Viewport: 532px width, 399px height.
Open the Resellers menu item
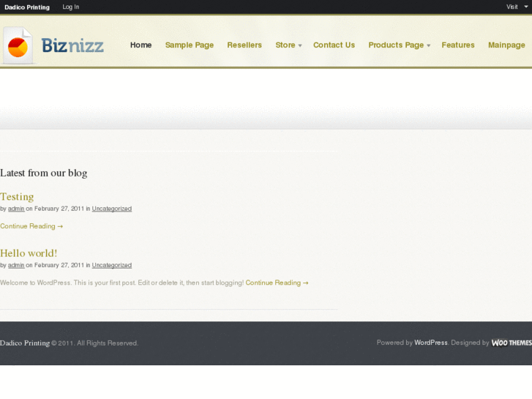pyautogui.click(x=244, y=45)
